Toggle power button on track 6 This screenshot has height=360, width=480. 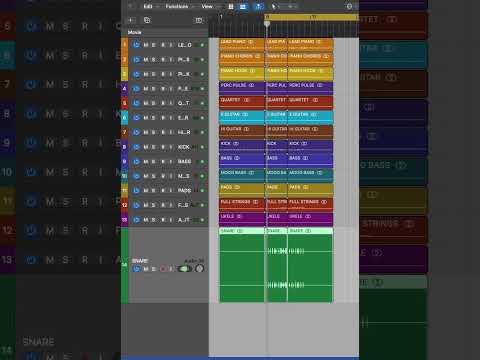136,118
